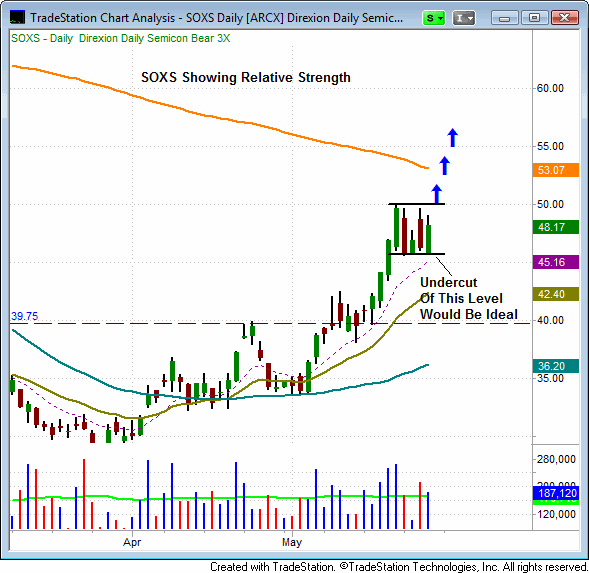Viewport: 589px width, 573px height.
Task: Click the 40.00 price axis label
Action: pyautogui.click(x=550, y=320)
